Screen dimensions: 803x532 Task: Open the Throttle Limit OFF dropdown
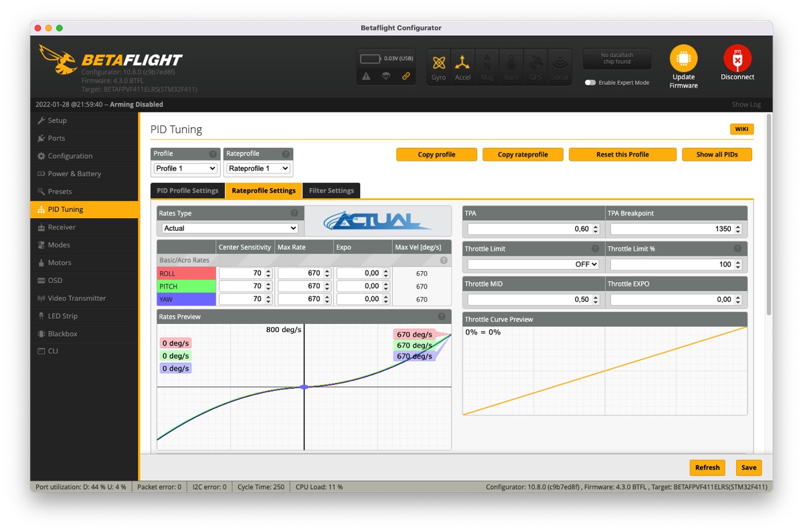click(x=533, y=264)
